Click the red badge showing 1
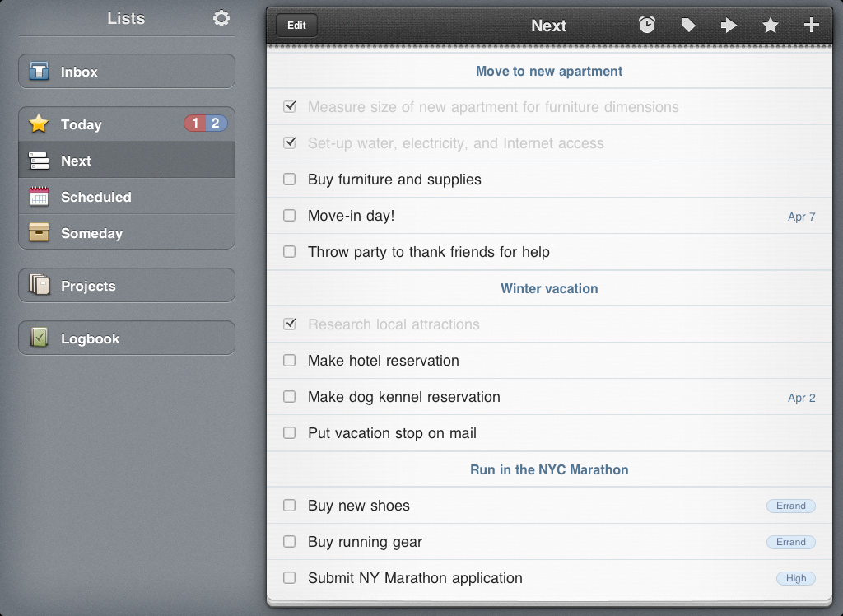The width and height of the screenshot is (843, 616). (195, 124)
